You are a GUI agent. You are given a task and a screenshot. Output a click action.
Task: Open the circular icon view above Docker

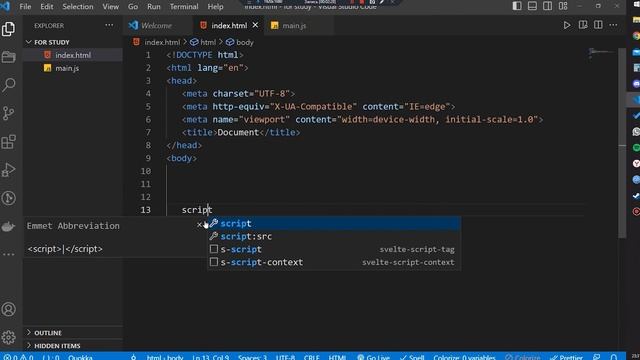click(x=9, y=198)
